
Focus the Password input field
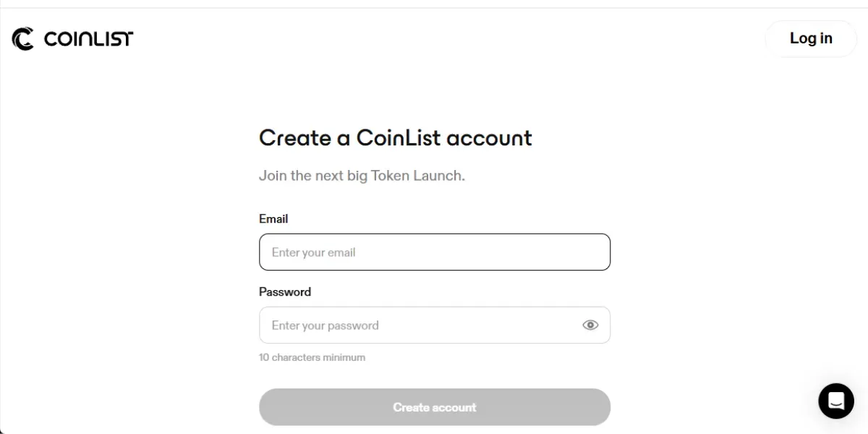pos(435,325)
